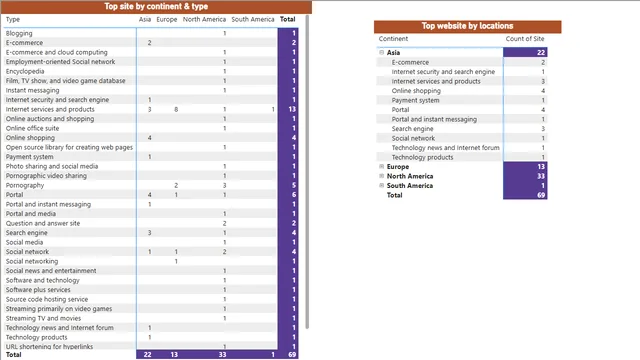The height and width of the screenshot is (360, 640).
Task: Click the Total value 13 for Internet services
Action: pos(292,109)
